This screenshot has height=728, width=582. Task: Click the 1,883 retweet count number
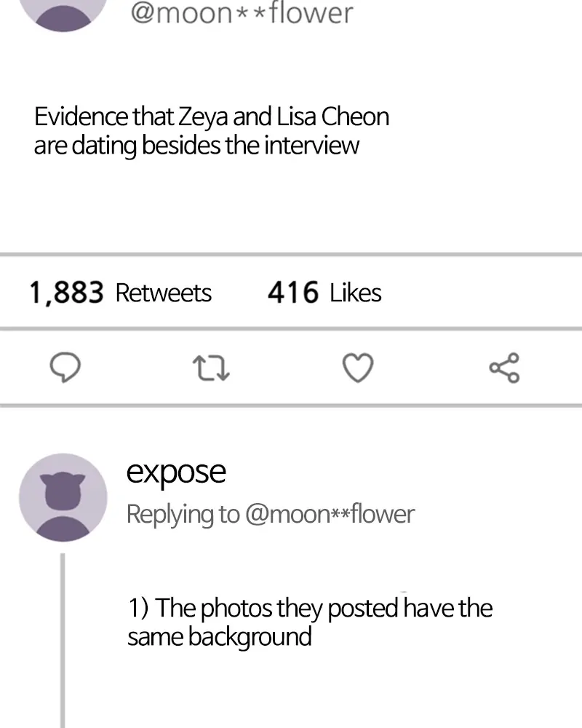[67, 293]
